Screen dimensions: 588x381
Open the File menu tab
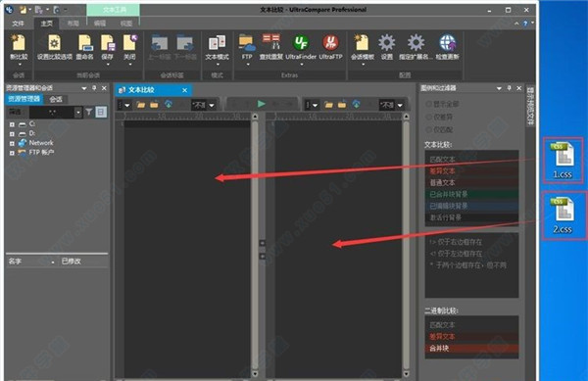pyautogui.click(x=18, y=24)
